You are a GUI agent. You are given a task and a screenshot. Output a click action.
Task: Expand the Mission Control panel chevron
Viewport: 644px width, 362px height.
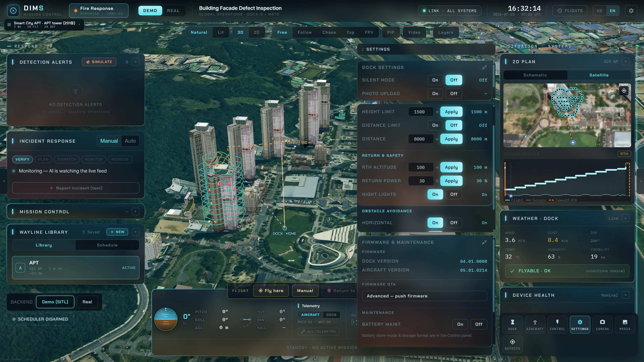[x=136, y=212]
